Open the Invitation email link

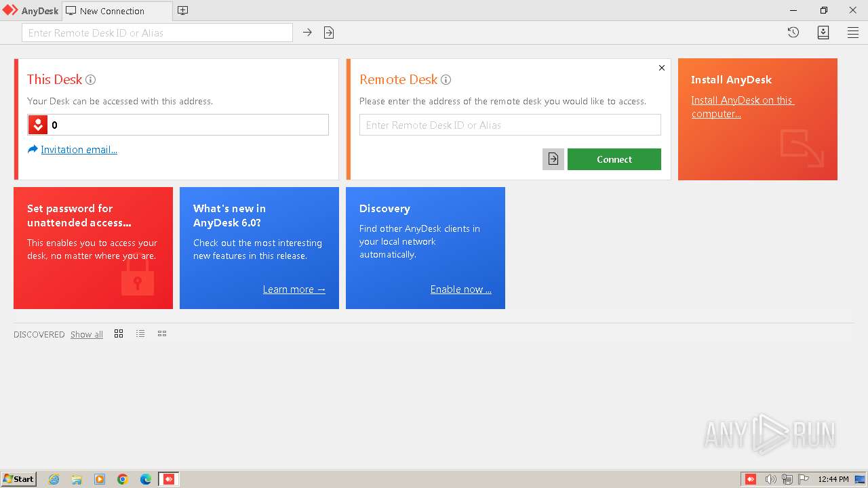pyautogui.click(x=79, y=150)
